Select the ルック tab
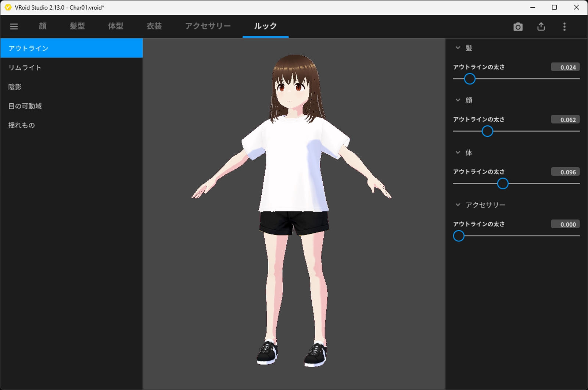The width and height of the screenshot is (588, 390). tap(265, 26)
